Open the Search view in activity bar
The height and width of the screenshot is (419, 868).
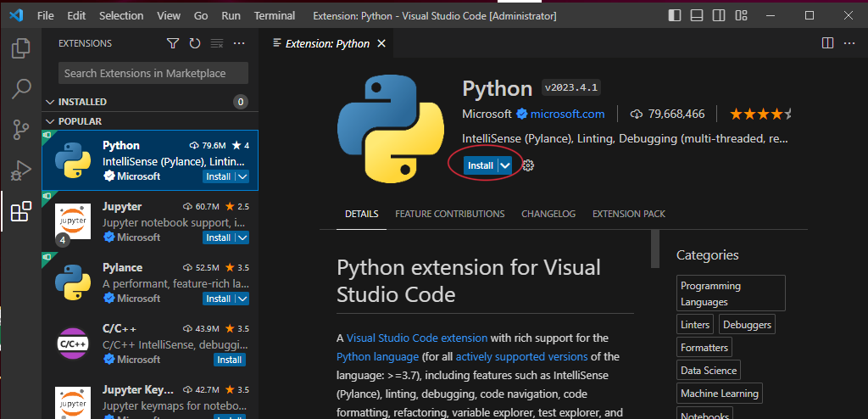point(20,89)
